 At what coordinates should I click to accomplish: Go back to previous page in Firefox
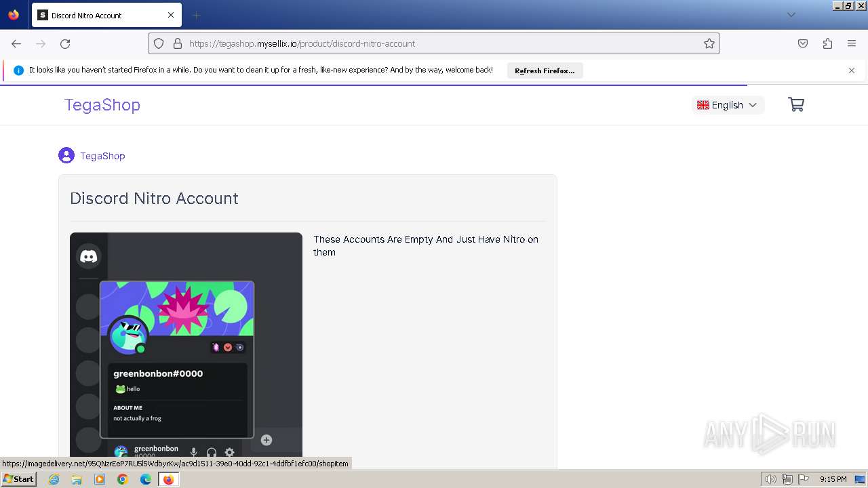tap(16, 43)
